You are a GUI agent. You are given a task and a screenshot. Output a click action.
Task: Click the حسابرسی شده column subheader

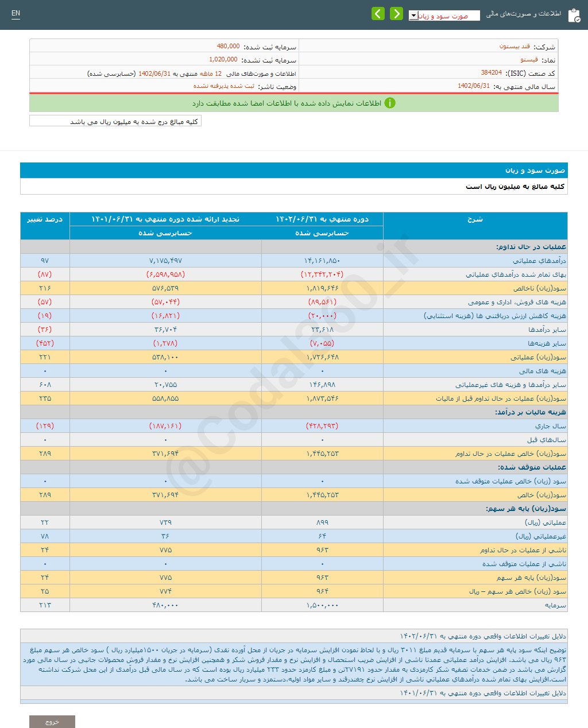(x=322, y=233)
